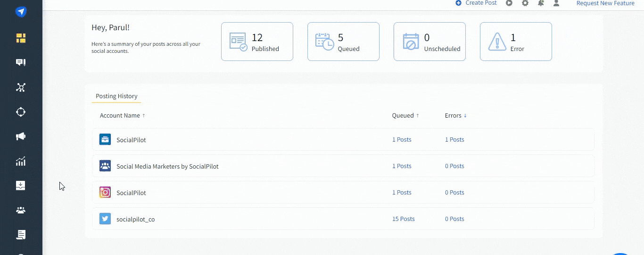Open the Dashboard icon in sidebar

(x=21, y=38)
